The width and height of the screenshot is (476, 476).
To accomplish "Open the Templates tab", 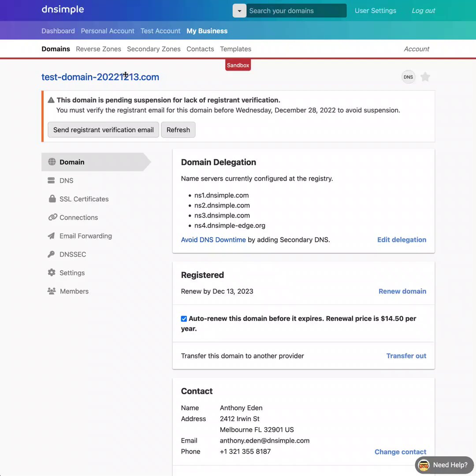I will coord(235,49).
